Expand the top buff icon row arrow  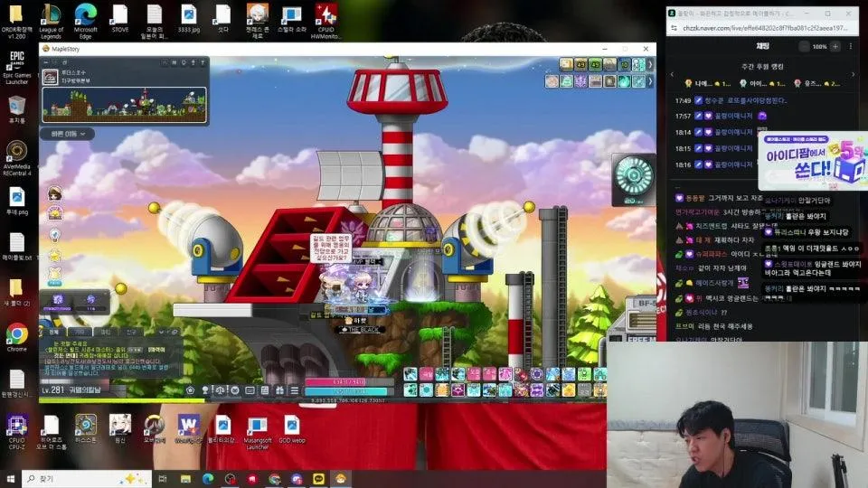(651, 65)
